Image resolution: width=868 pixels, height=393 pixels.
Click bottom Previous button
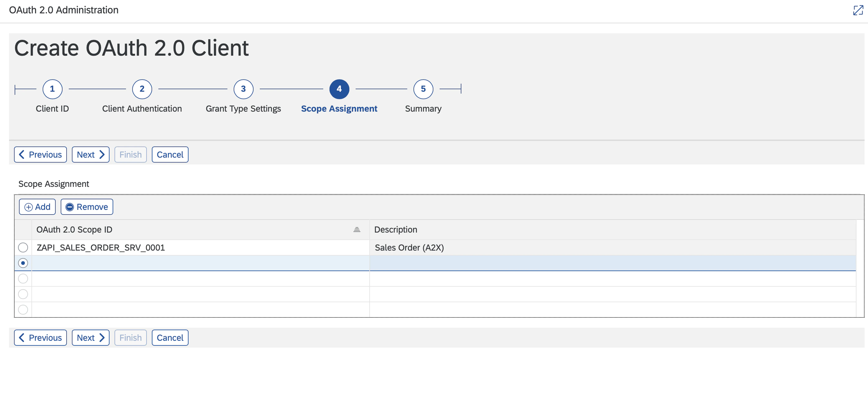40,338
